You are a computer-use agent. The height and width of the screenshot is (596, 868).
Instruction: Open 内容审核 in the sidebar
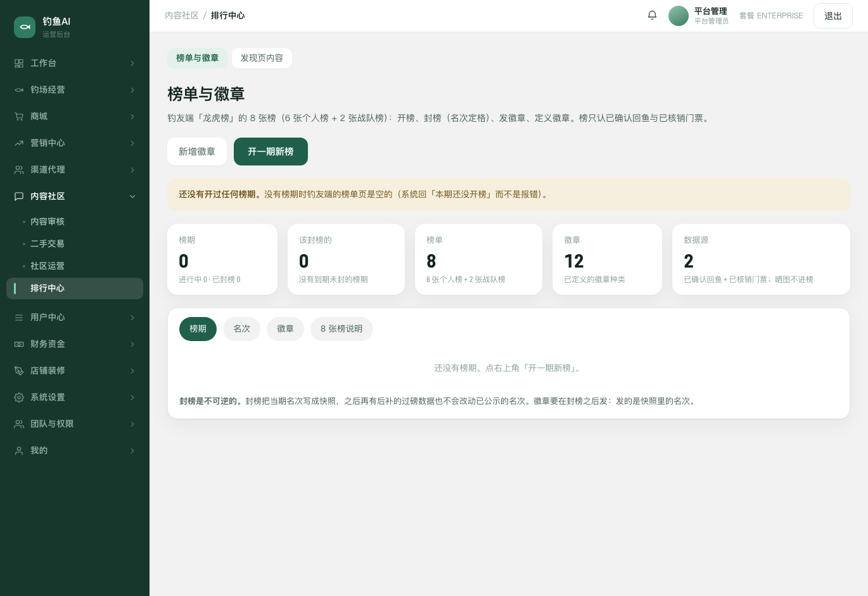coord(75,222)
